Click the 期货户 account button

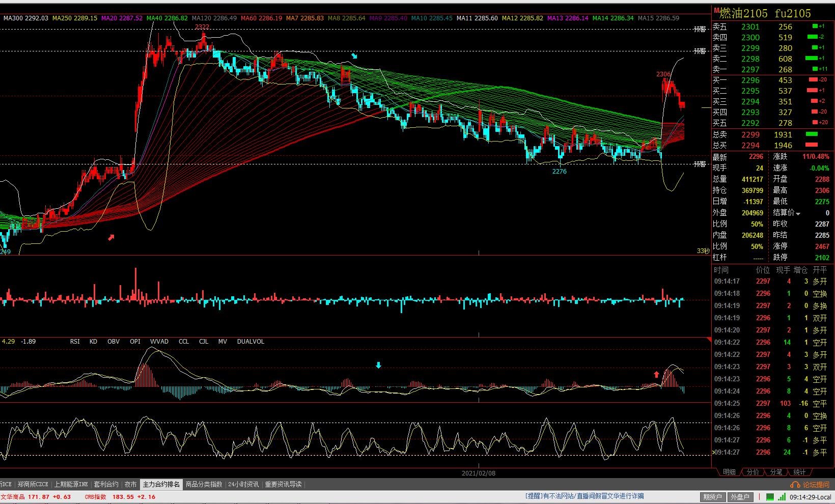pyautogui.click(x=713, y=497)
